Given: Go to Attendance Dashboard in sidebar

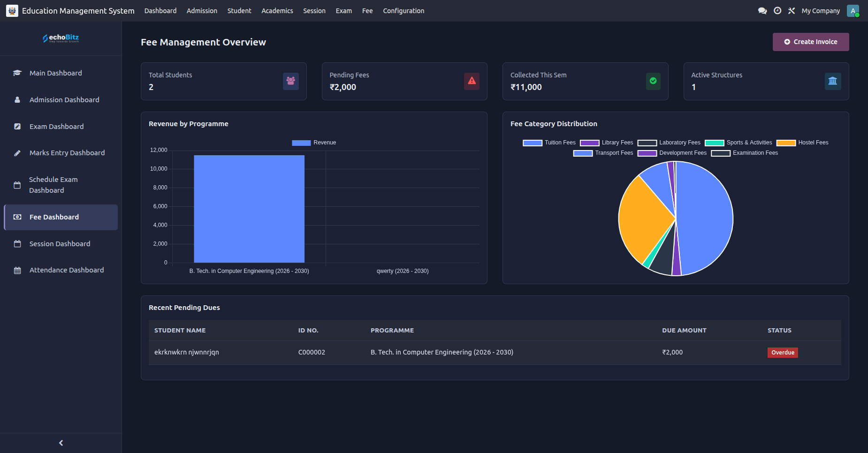Looking at the screenshot, I should pos(61,270).
